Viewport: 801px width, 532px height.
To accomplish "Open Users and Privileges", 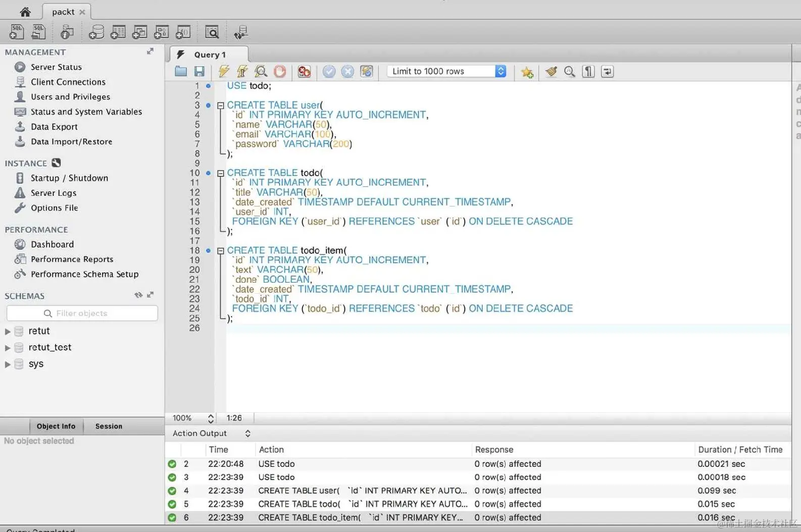I will pos(70,96).
